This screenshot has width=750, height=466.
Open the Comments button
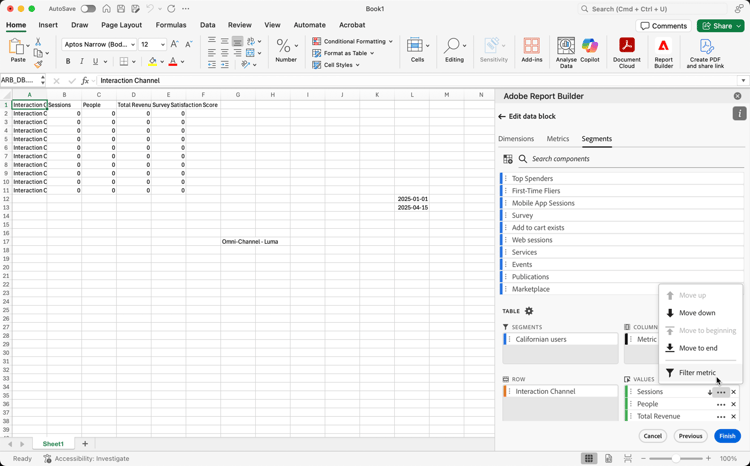click(x=663, y=26)
